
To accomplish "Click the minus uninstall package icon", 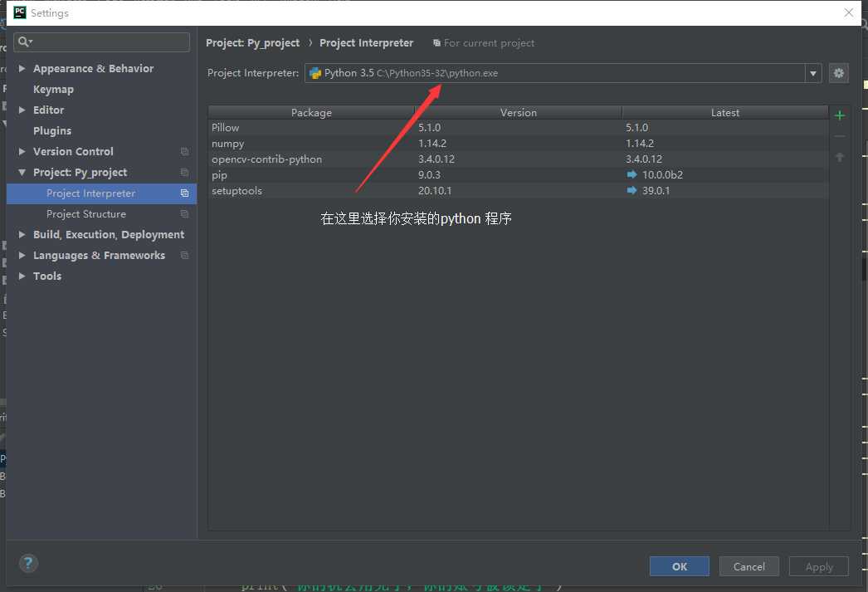I will 839,136.
